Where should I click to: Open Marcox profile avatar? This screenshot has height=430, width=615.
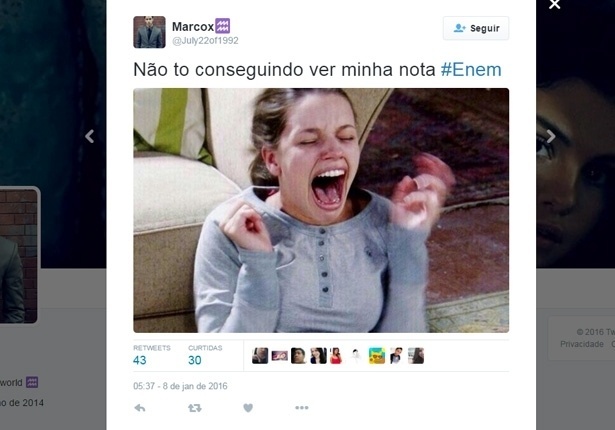149,32
